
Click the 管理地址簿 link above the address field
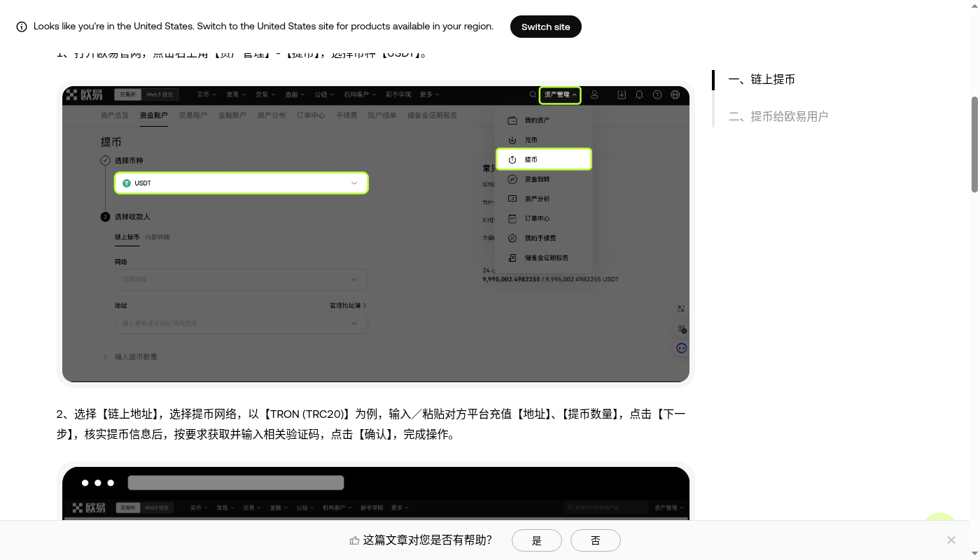click(x=348, y=306)
